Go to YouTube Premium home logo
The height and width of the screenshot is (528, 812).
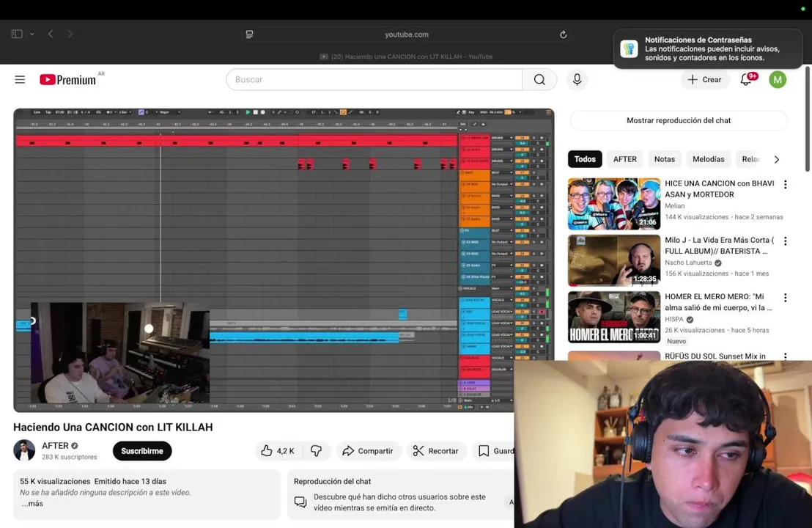(x=68, y=79)
